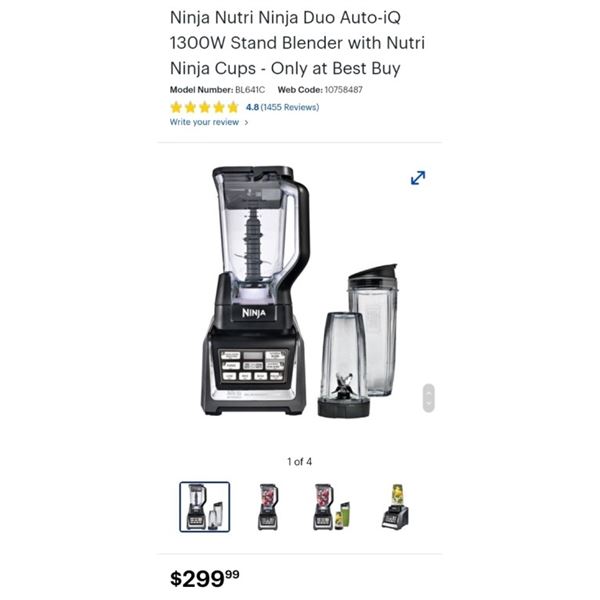This screenshot has width=600, height=600.
Task: Open the 1455 Reviews link
Action: (290, 107)
